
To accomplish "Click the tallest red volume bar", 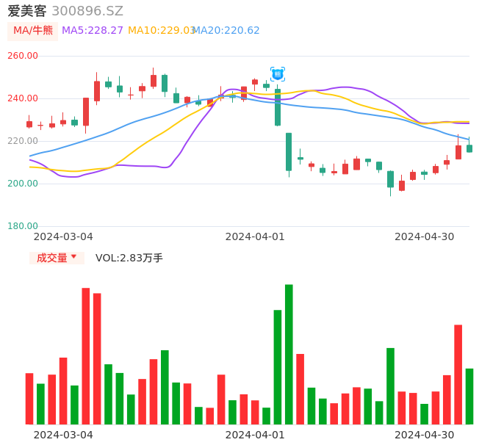I will (x=86, y=355).
